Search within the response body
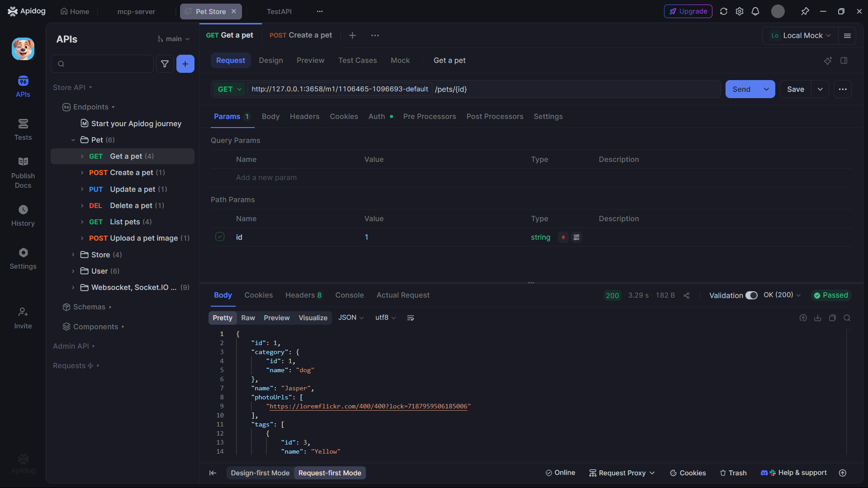The image size is (868, 488). (847, 318)
